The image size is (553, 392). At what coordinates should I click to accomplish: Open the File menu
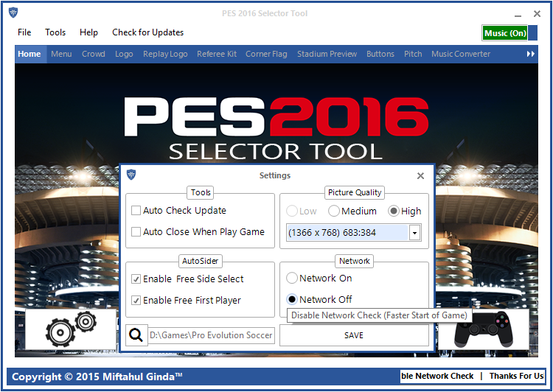click(x=24, y=32)
